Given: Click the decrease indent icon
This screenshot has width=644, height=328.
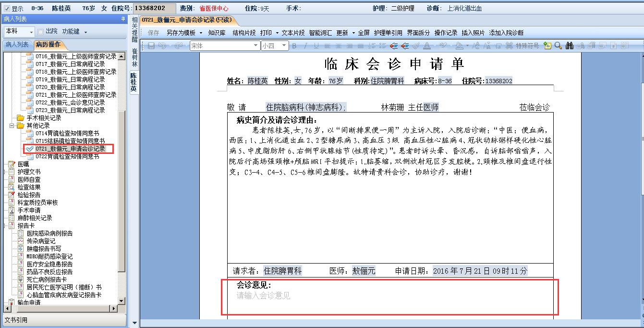Looking at the screenshot, I should [x=394, y=46].
